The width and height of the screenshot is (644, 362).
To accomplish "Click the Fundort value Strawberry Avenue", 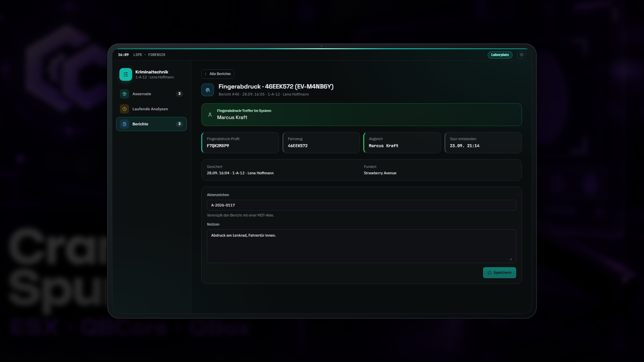I will [x=380, y=173].
